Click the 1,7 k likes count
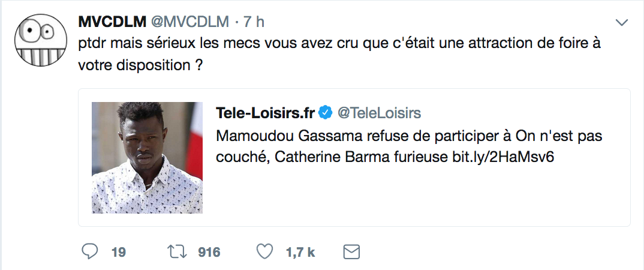This screenshot has height=270, width=644. tap(301, 252)
